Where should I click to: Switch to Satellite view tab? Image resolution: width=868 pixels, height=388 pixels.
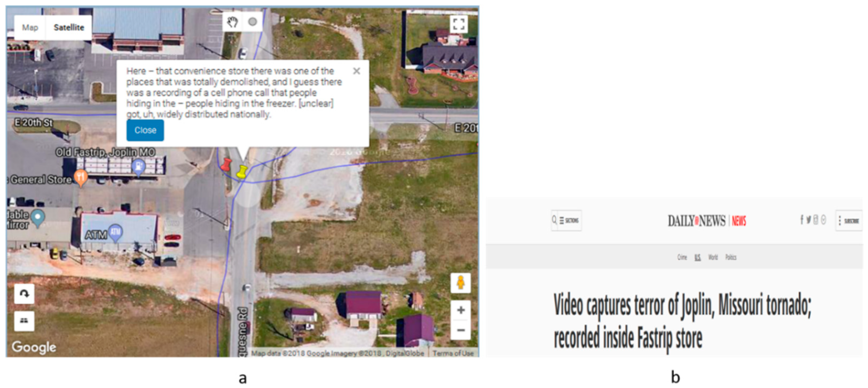69,27
